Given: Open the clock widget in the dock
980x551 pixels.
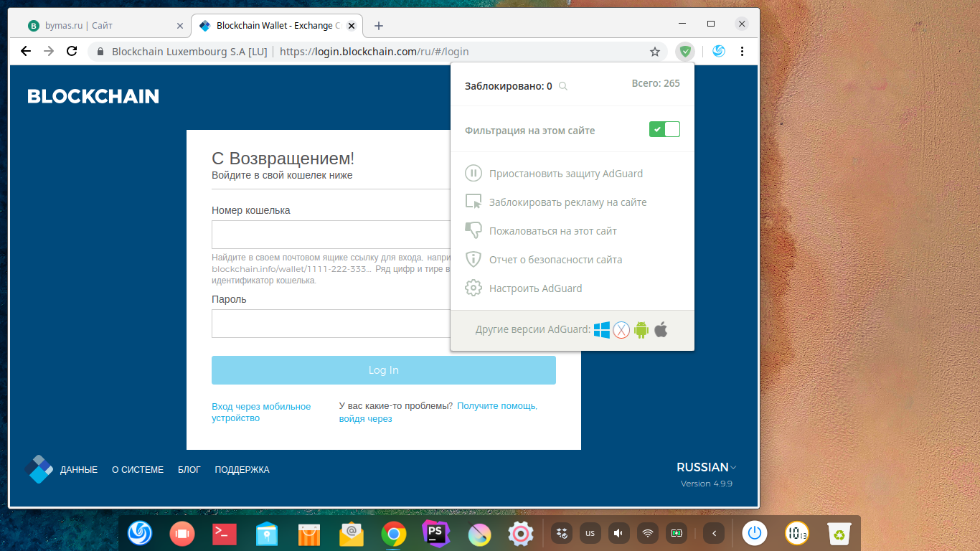Looking at the screenshot, I should tap(796, 533).
